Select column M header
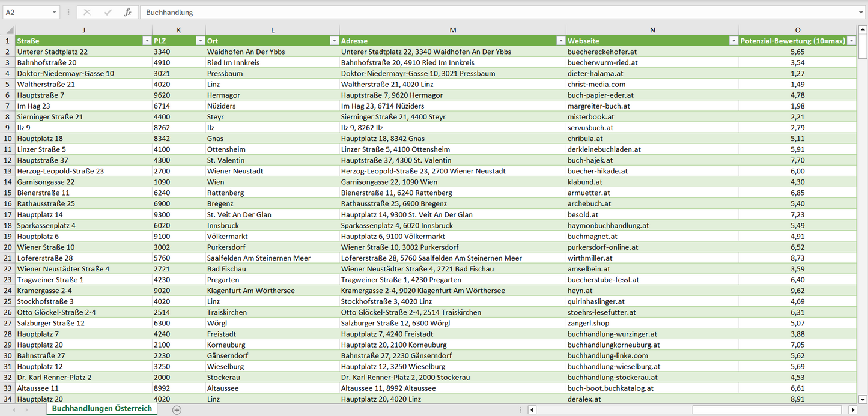868x416 pixels. 452,30
